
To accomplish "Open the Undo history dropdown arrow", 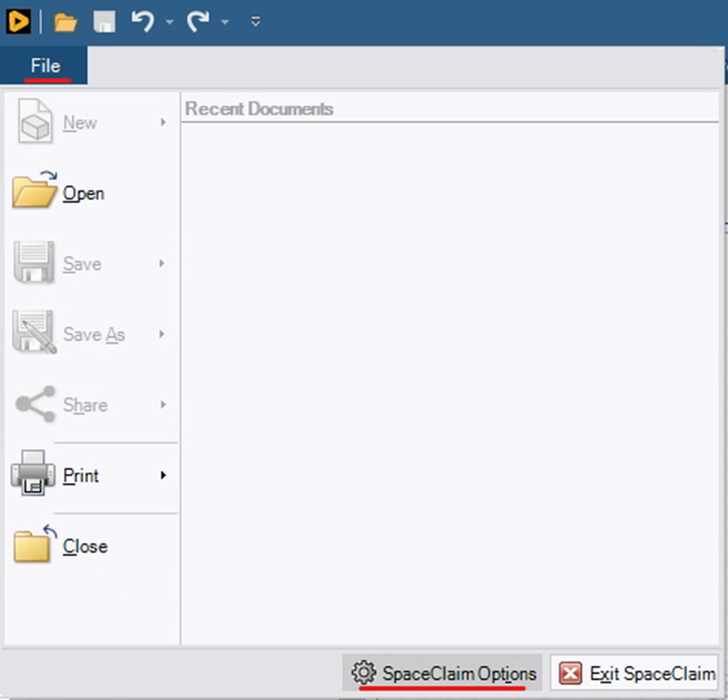I will 169,22.
